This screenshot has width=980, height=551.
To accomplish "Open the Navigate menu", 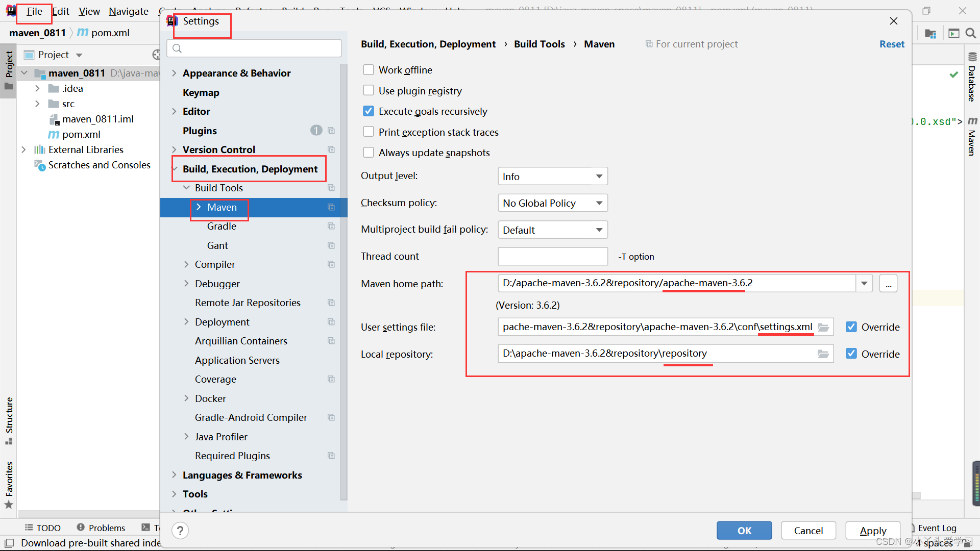I will tap(129, 11).
